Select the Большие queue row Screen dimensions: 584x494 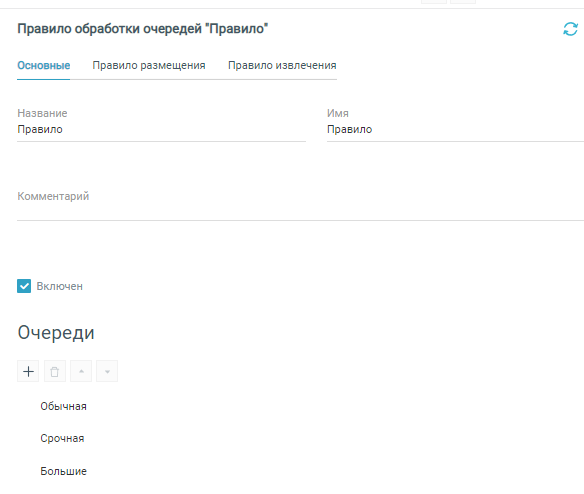click(x=63, y=471)
